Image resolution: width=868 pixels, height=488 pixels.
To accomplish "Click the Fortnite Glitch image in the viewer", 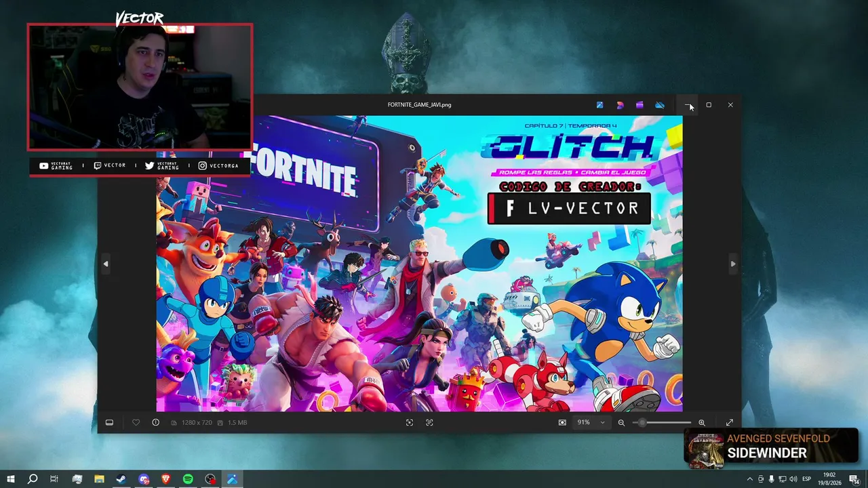I will (419, 264).
